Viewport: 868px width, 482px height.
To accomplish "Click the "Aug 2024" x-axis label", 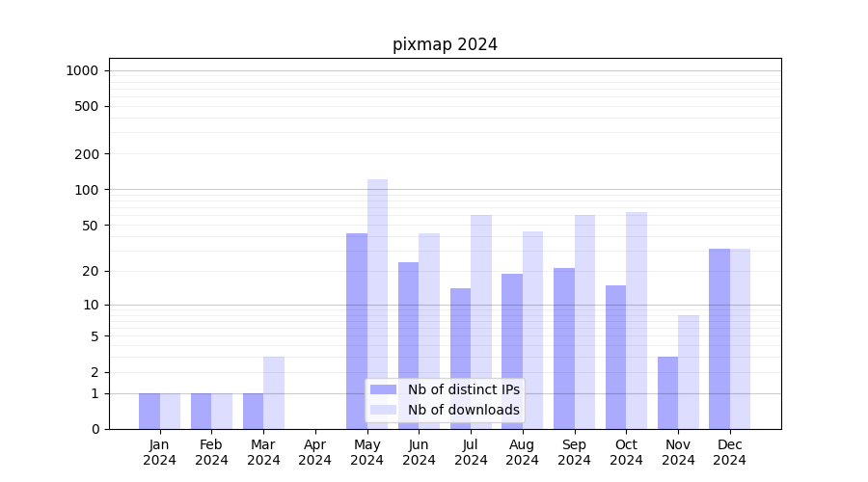I will [523, 452].
